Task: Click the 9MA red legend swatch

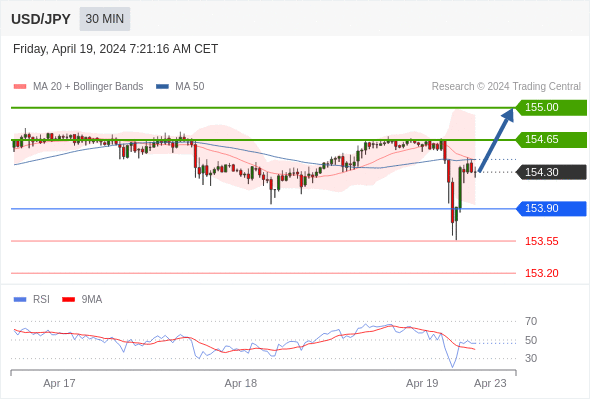Action: click(68, 300)
